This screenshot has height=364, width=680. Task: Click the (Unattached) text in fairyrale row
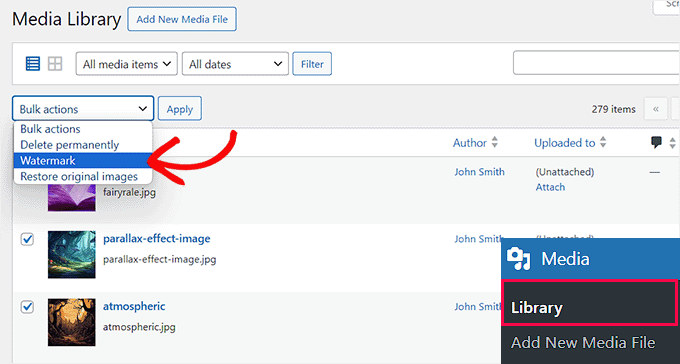point(565,172)
